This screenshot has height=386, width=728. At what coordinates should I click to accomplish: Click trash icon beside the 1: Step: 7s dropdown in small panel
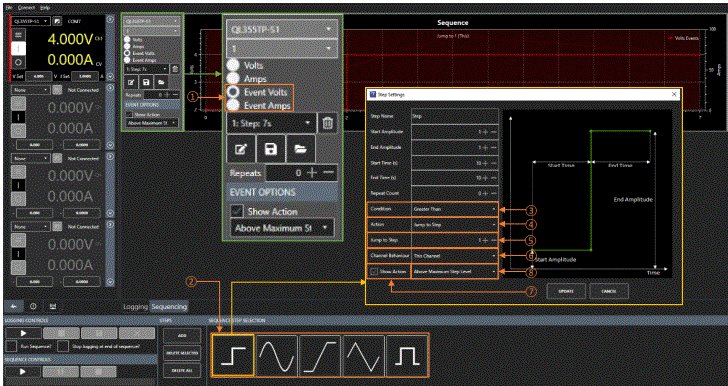175,69
